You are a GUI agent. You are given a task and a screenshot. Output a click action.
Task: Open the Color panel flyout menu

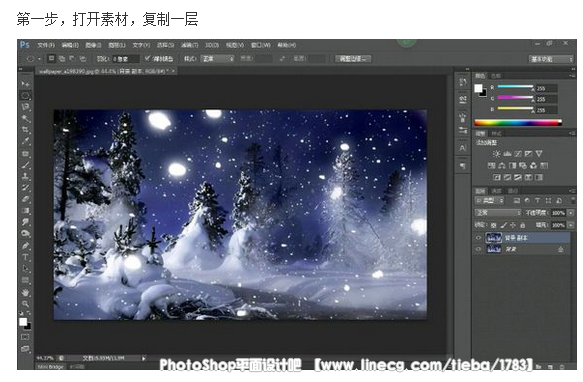[x=572, y=76]
